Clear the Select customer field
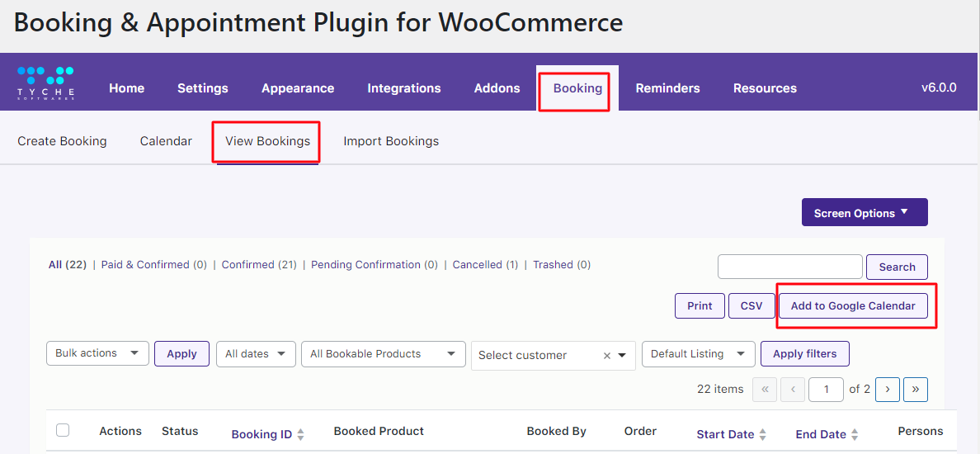 606,356
